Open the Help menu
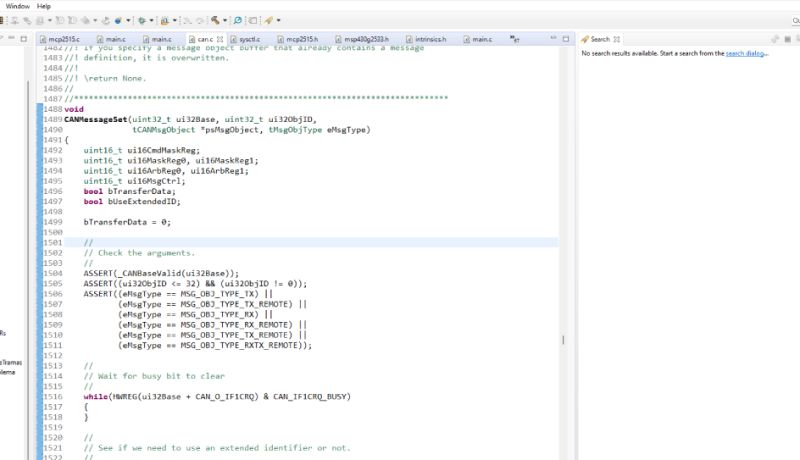800x460 pixels. click(43, 6)
